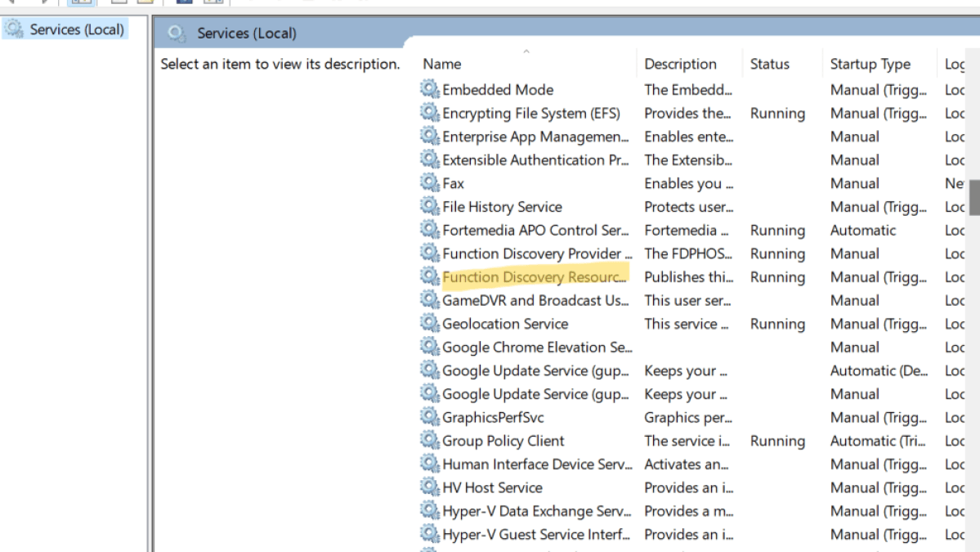Click "Fortemedia ..." description cell
Image resolution: width=980 pixels, height=552 pixels.
pos(687,230)
